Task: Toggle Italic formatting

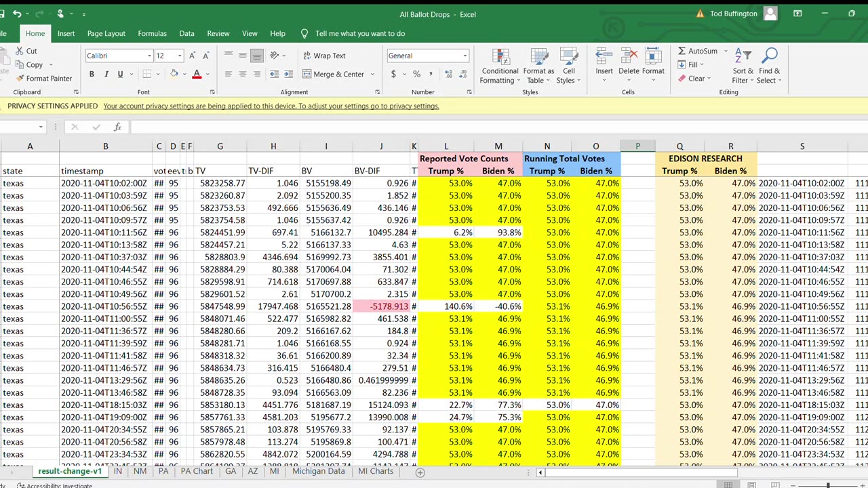Action: coord(106,74)
